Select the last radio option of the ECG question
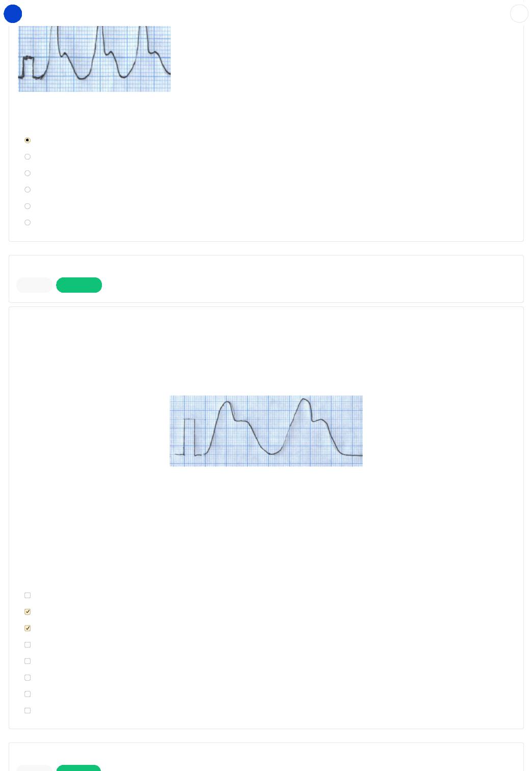The width and height of the screenshot is (532, 771). tap(28, 222)
